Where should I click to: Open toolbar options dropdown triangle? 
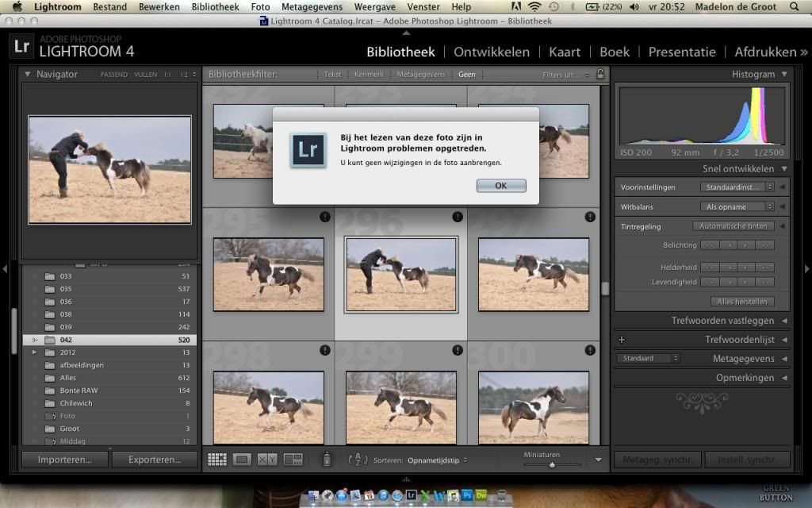pos(598,460)
